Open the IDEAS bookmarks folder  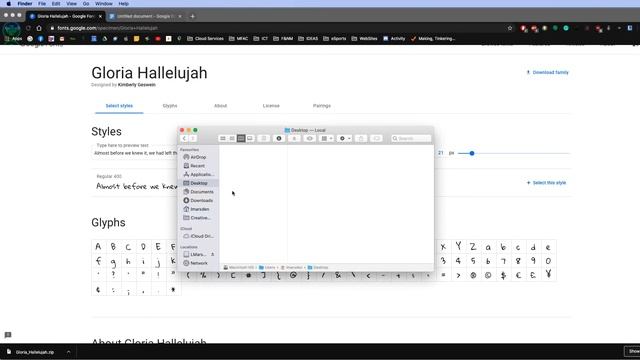pos(308,39)
